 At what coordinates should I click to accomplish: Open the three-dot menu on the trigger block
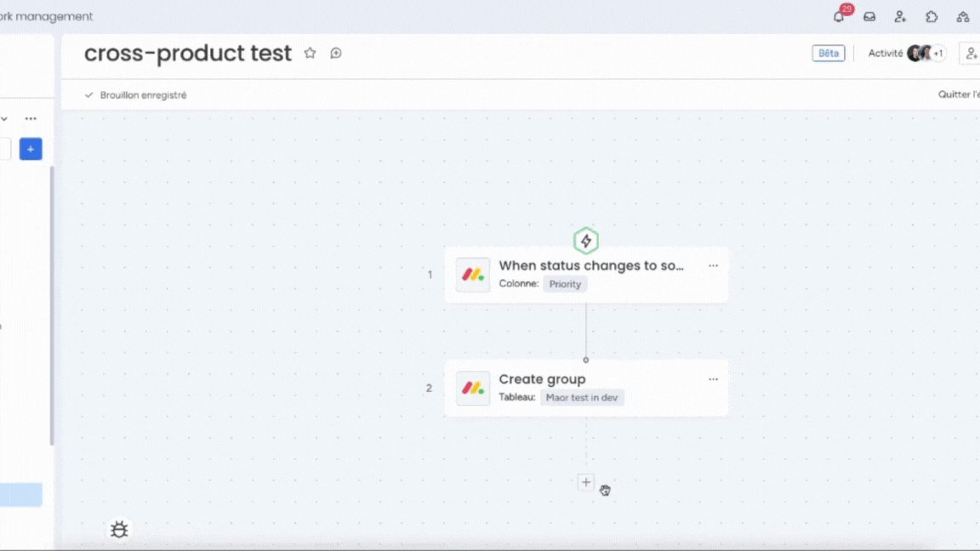coord(713,265)
